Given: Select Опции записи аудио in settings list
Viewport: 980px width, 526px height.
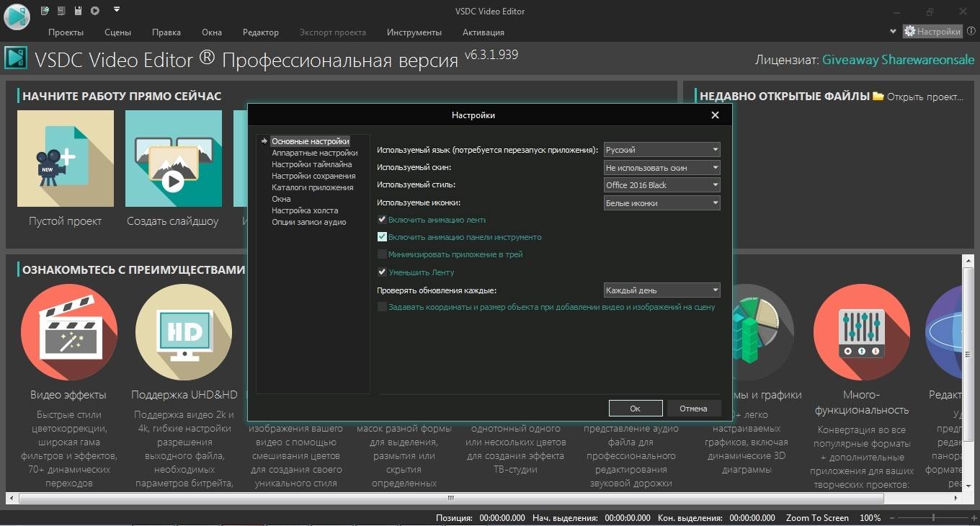Looking at the screenshot, I should (309, 222).
